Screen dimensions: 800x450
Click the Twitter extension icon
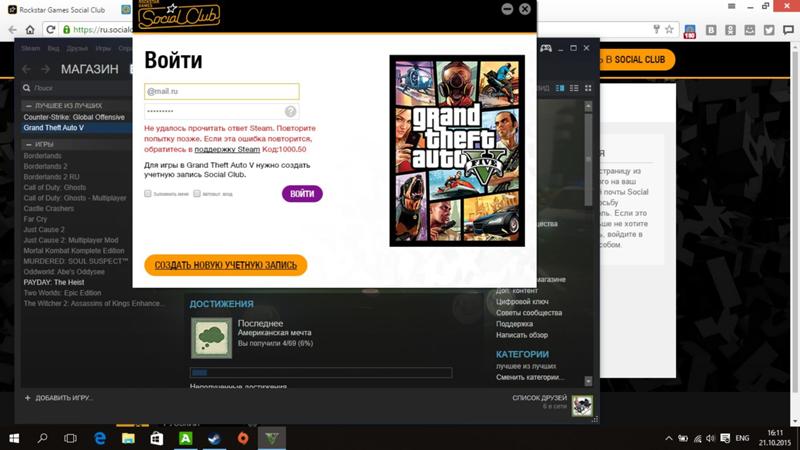(x=769, y=30)
